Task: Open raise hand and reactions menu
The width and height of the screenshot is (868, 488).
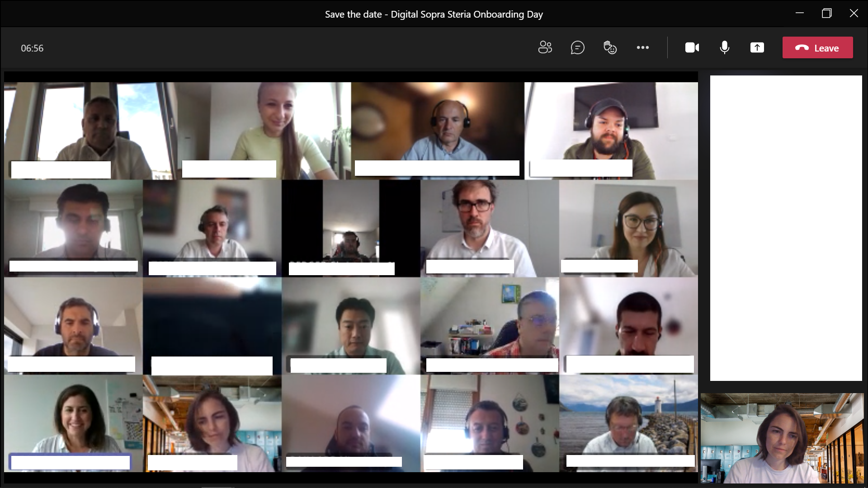Action: (x=610, y=47)
